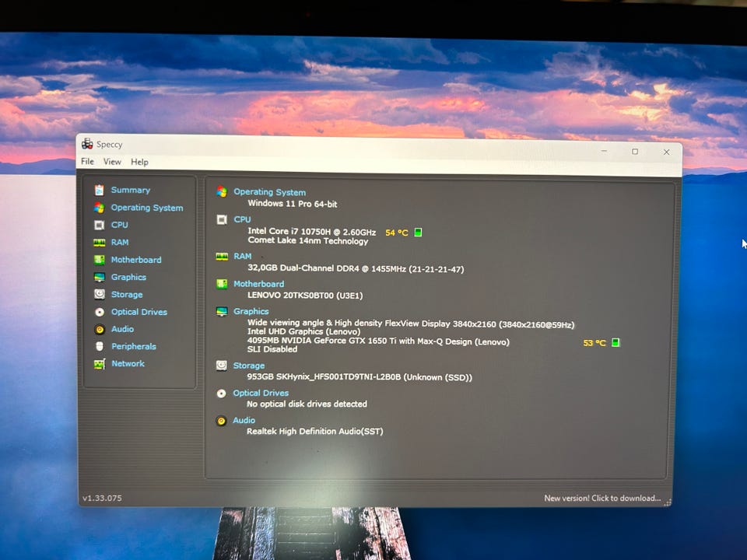Screen dimensions: 747x560
Task: Select the Audio sidebar icon
Action: (100, 329)
